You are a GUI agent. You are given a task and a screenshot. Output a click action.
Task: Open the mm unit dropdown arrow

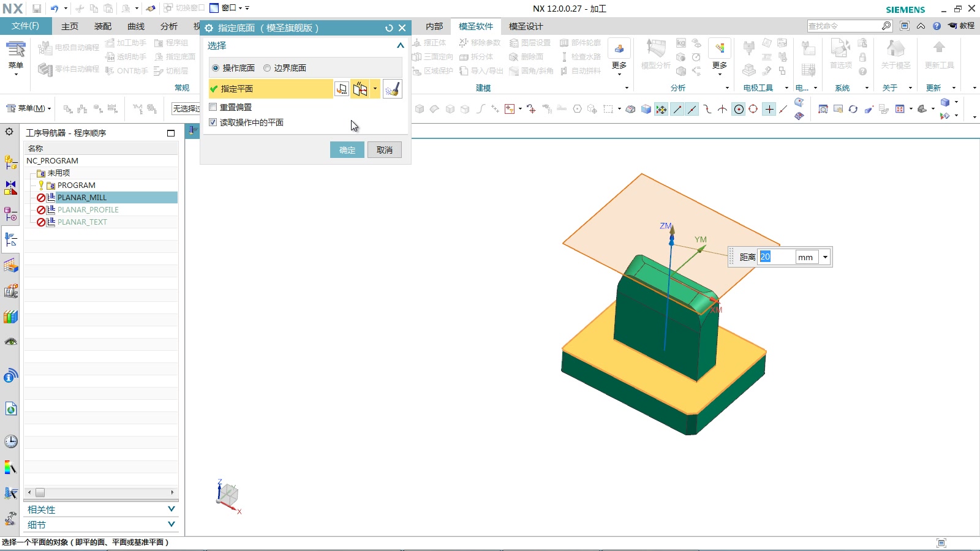825,257
